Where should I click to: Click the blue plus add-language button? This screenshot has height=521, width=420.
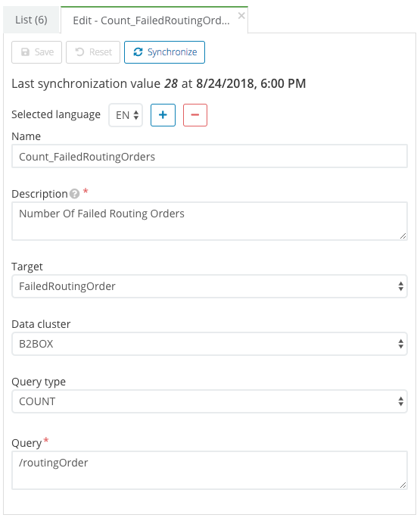pyautogui.click(x=163, y=115)
